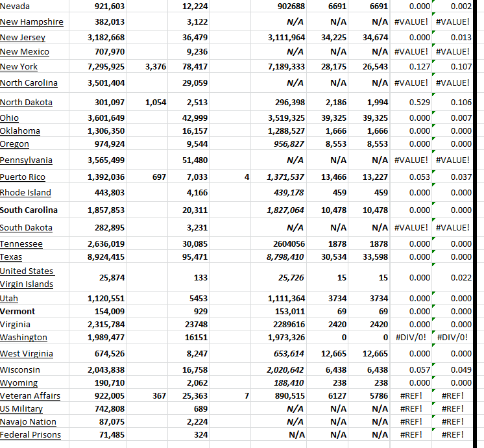This screenshot has height=448, width=484.
Task: Select the Virginia state cell
Action: click(x=34, y=324)
